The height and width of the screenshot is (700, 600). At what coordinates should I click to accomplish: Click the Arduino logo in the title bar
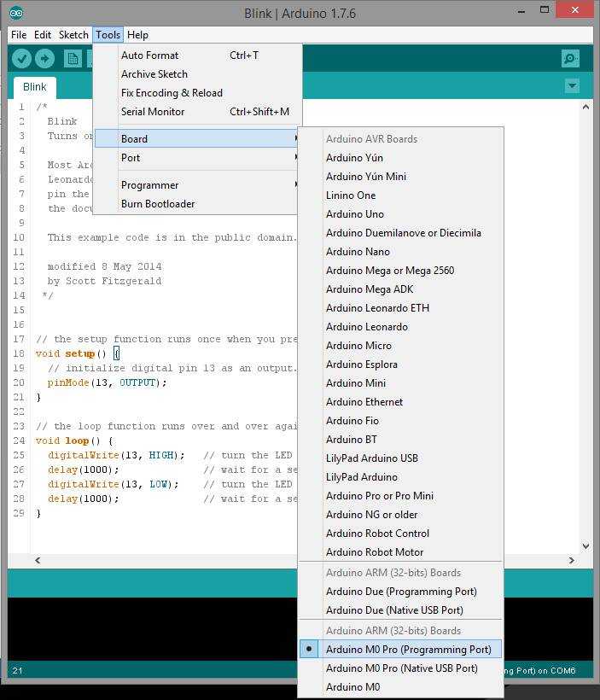click(x=17, y=13)
